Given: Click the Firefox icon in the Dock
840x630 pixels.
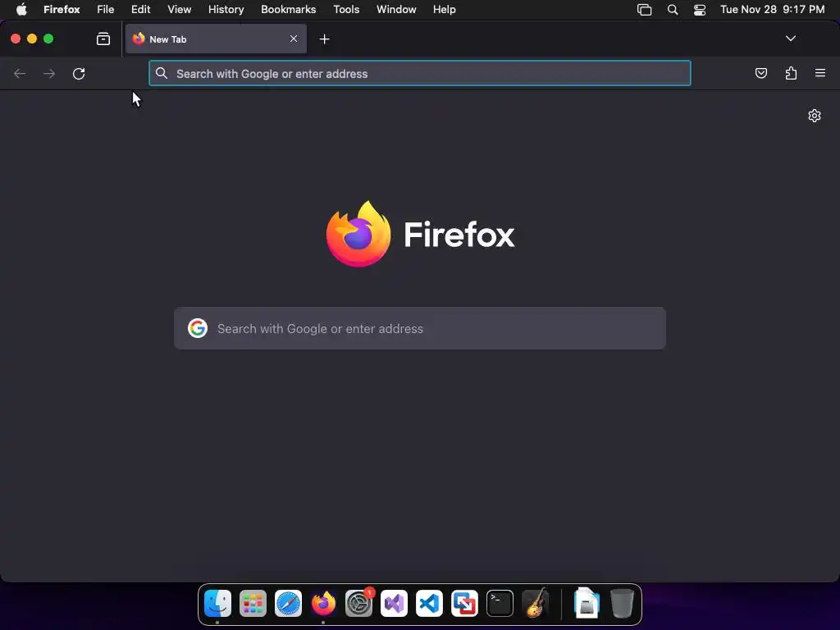Looking at the screenshot, I should (323, 603).
